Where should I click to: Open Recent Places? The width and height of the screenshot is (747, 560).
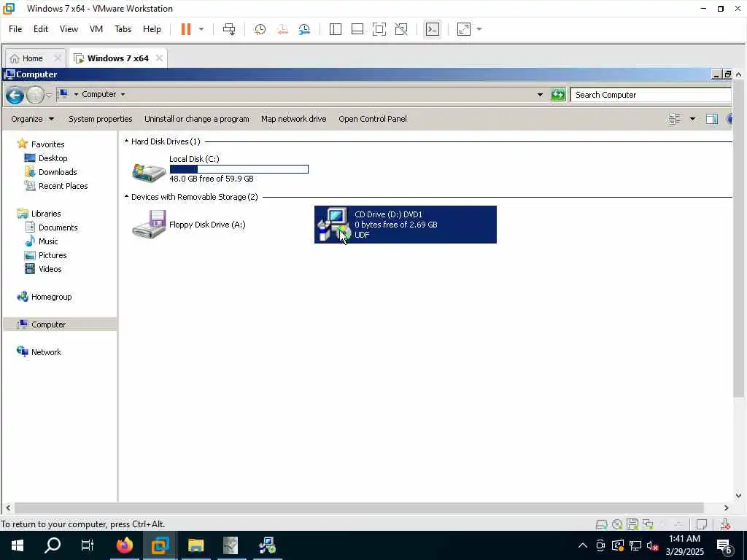(x=63, y=186)
